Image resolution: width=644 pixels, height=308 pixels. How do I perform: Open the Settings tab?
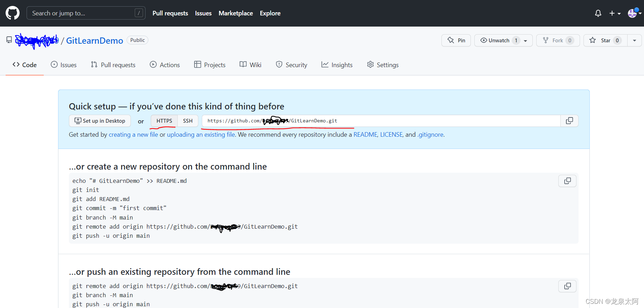383,65
